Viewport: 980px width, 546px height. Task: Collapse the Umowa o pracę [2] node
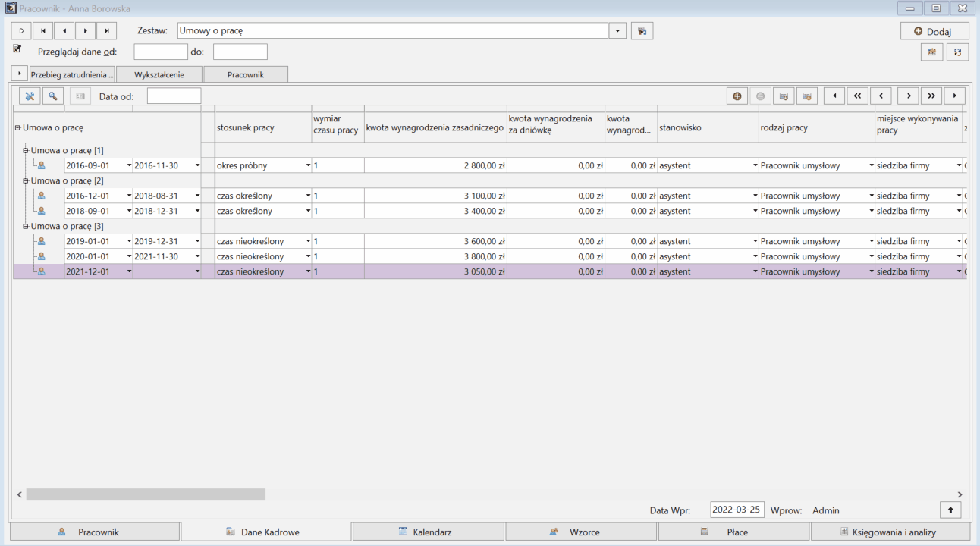click(25, 181)
